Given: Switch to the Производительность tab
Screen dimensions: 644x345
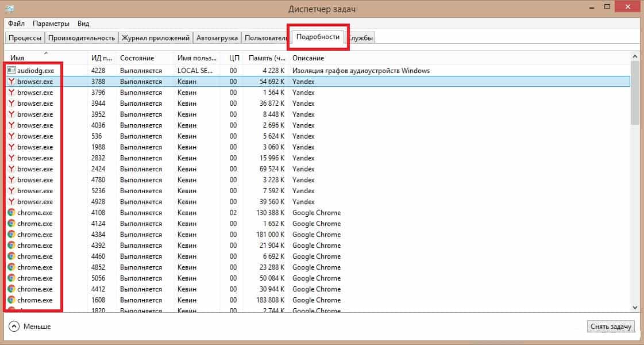Looking at the screenshot, I should click(82, 38).
